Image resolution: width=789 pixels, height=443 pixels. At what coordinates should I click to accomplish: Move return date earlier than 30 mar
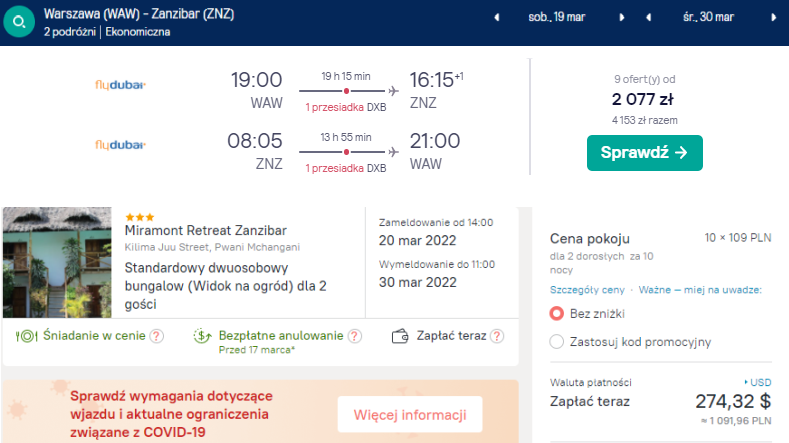coord(649,18)
